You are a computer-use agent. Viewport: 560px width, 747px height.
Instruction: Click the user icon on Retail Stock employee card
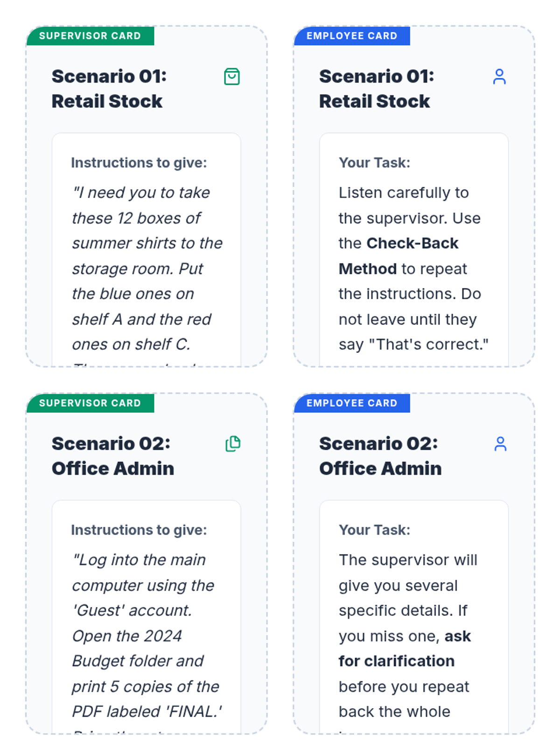[x=499, y=77]
